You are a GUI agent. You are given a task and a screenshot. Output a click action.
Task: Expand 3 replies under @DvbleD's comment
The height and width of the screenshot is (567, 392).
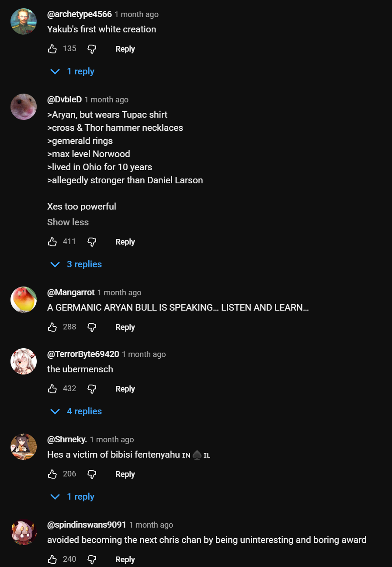click(76, 264)
